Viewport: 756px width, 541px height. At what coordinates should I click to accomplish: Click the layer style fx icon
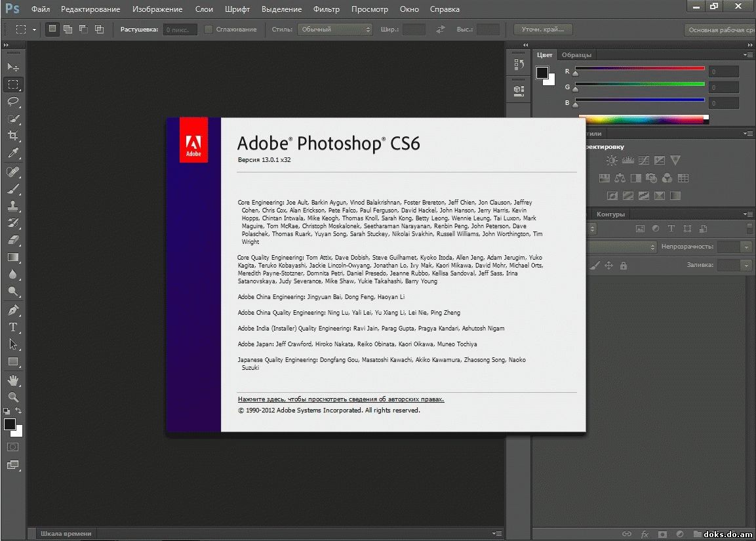(645, 534)
